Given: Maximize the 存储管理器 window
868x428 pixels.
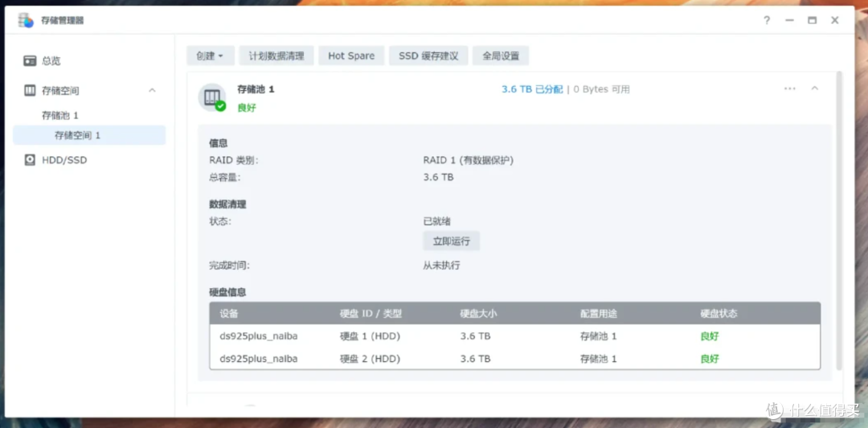Looking at the screenshot, I should tap(812, 20).
